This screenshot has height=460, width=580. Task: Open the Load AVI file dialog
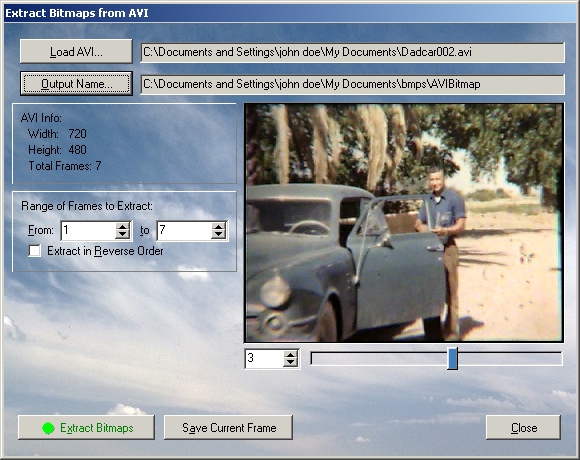[76, 52]
